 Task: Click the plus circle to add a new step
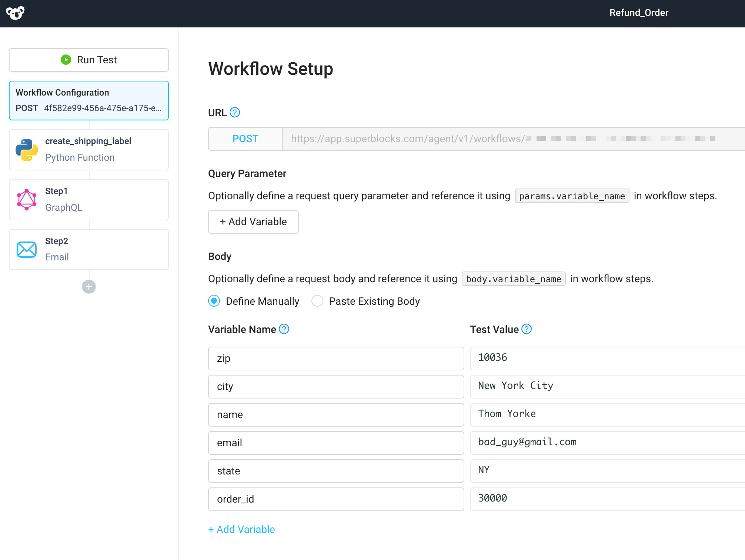(88, 286)
